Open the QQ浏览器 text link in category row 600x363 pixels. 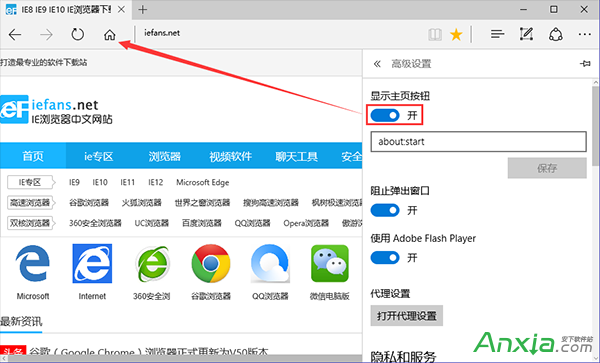[x=253, y=223]
